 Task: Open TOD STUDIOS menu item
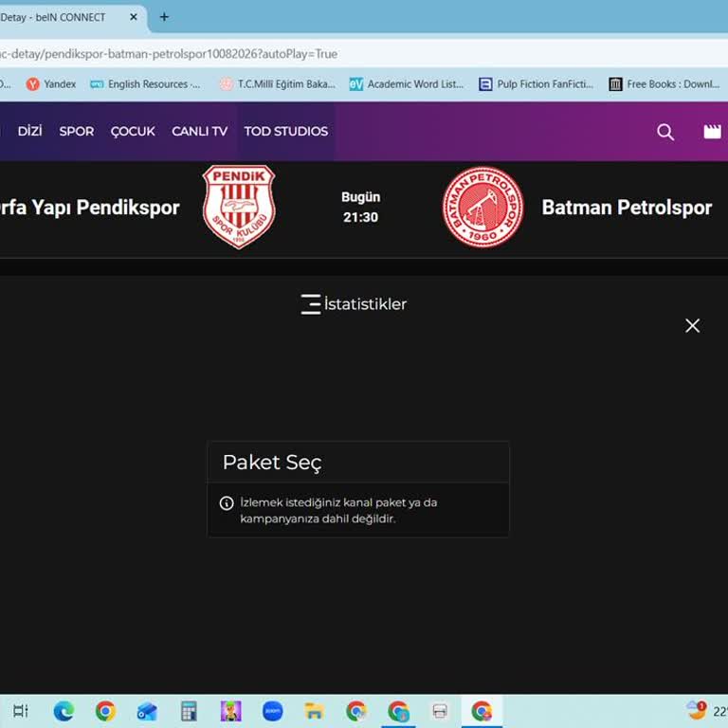point(286,132)
